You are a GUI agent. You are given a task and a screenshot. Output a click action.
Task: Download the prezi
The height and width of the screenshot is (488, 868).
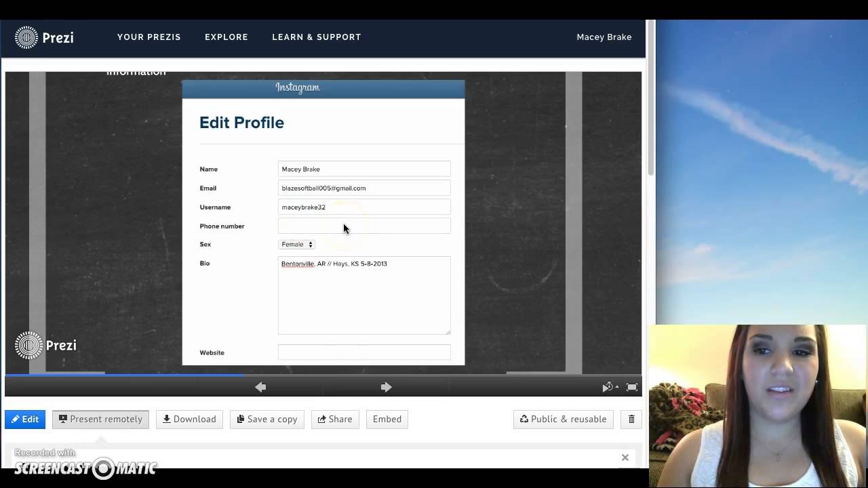click(x=189, y=419)
